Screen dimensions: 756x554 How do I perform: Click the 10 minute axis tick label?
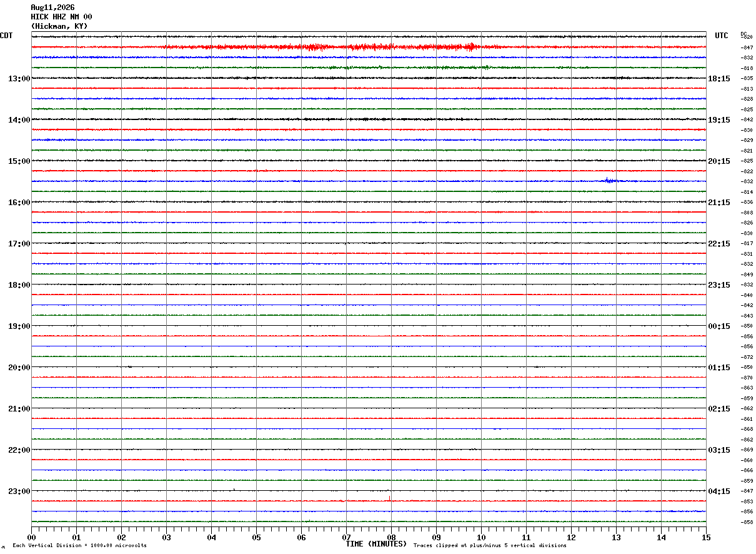[x=481, y=537]
